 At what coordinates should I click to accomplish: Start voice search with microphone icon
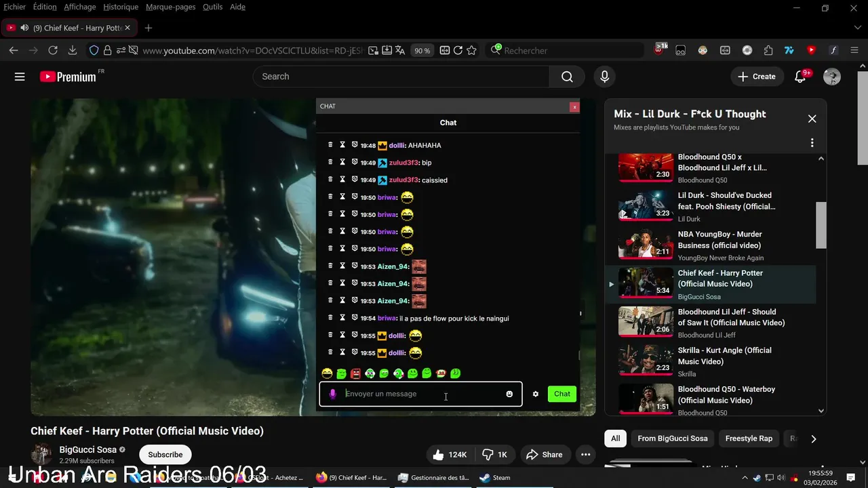(604, 77)
